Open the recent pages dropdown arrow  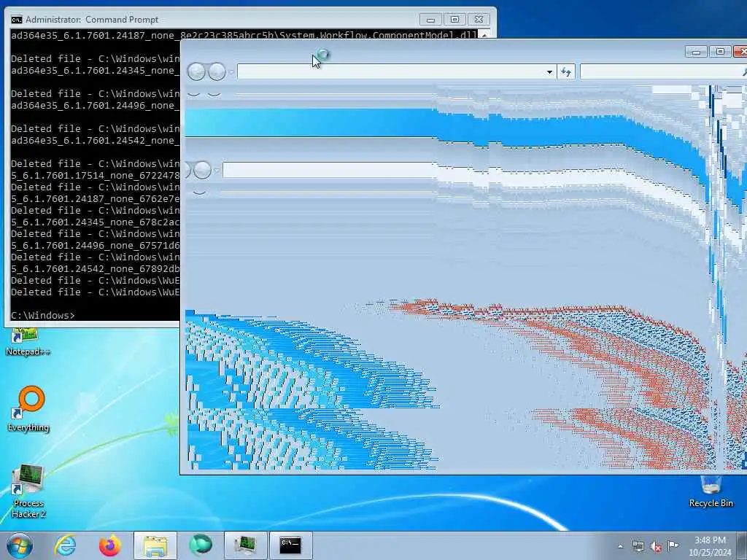click(x=231, y=72)
